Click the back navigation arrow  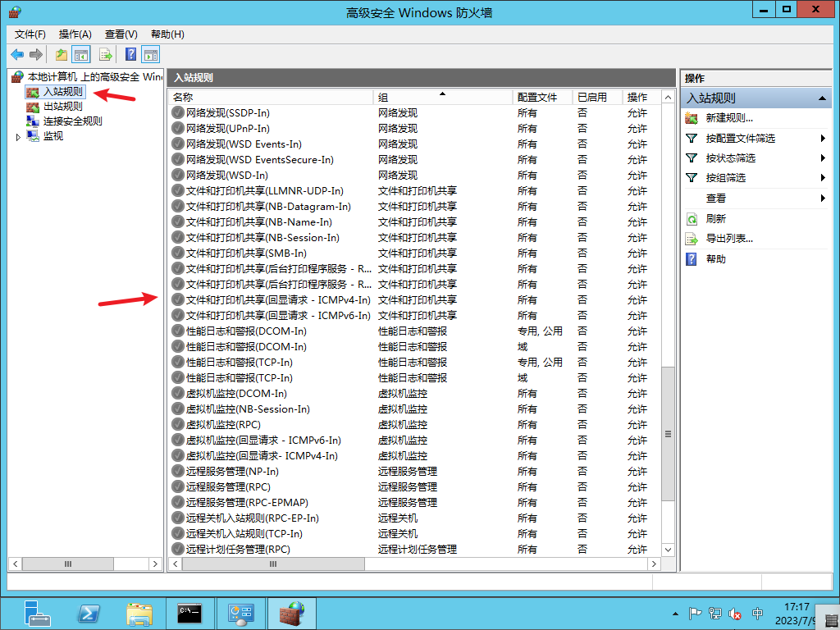click(x=18, y=54)
